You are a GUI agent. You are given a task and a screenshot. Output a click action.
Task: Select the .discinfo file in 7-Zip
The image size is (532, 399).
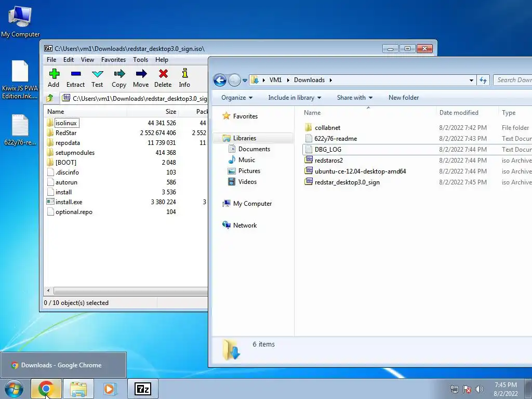tap(67, 172)
